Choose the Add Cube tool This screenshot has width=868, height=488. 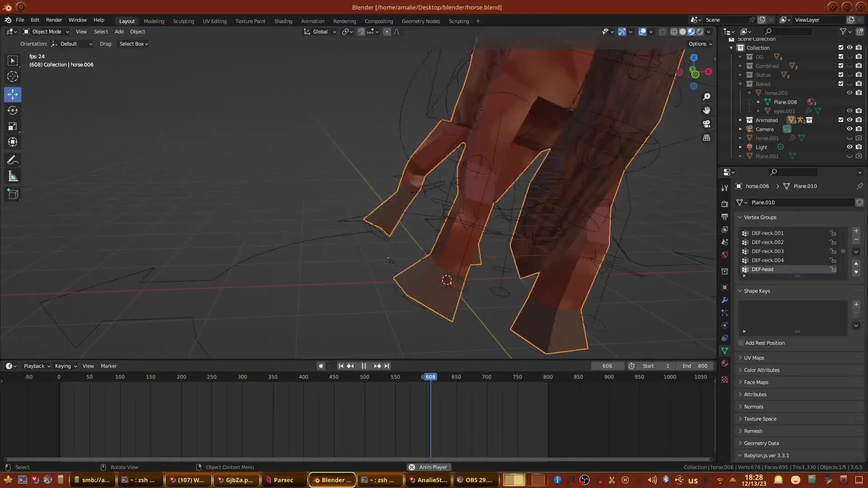[13, 195]
